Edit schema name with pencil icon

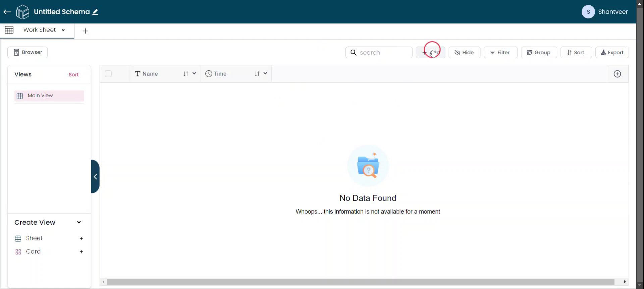[x=96, y=12]
